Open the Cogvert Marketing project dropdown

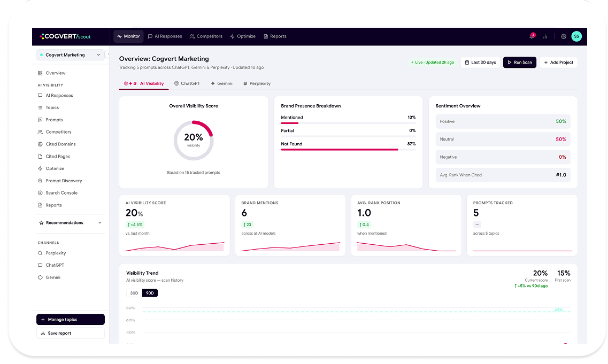click(70, 55)
